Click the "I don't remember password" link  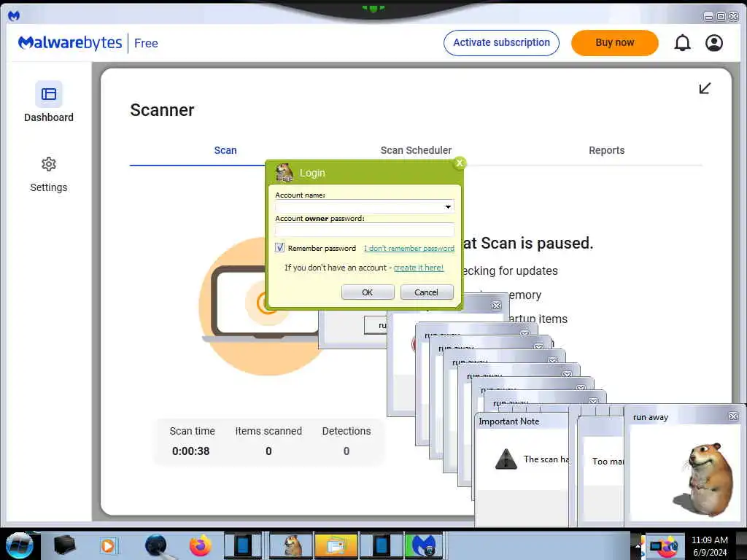pyautogui.click(x=409, y=248)
